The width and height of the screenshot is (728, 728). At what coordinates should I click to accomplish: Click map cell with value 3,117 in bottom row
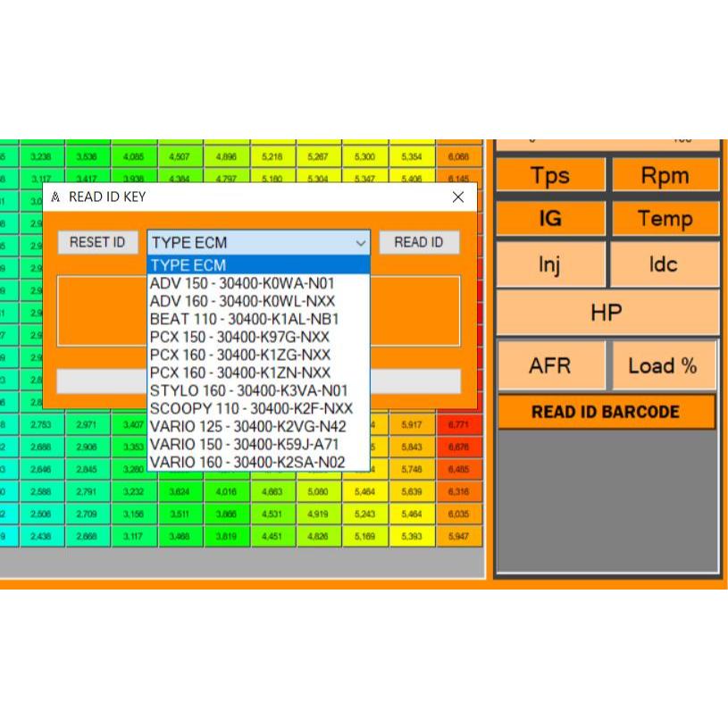tap(134, 536)
